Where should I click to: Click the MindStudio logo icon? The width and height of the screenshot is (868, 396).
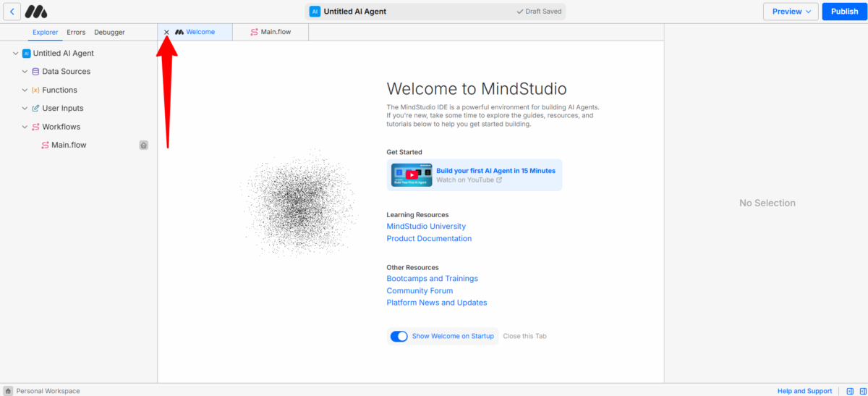pyautogui.click(x=36, y=12)
